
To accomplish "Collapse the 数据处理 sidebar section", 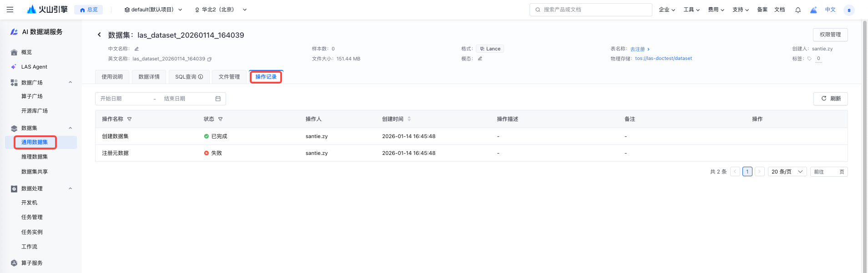I will [71, 189].
